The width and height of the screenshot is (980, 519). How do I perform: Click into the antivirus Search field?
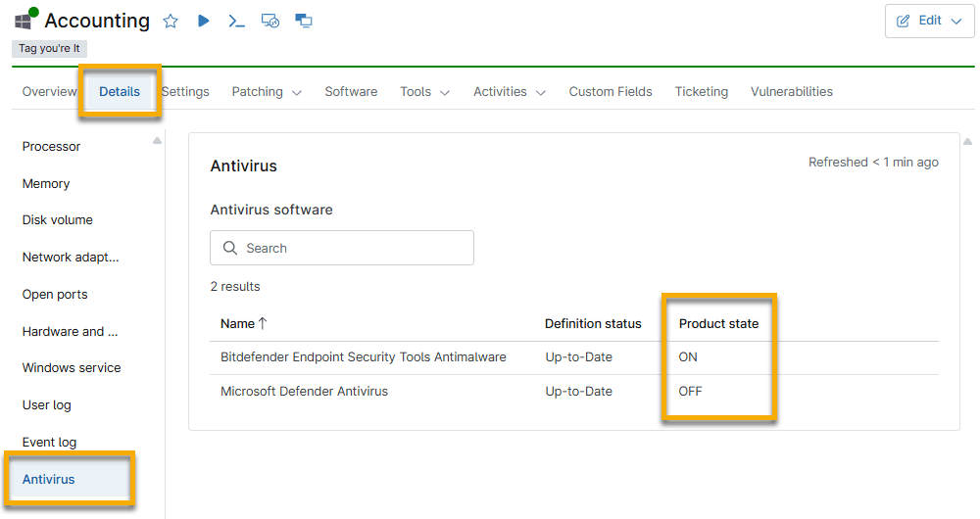pyautogui.click(x=342, y=248)
